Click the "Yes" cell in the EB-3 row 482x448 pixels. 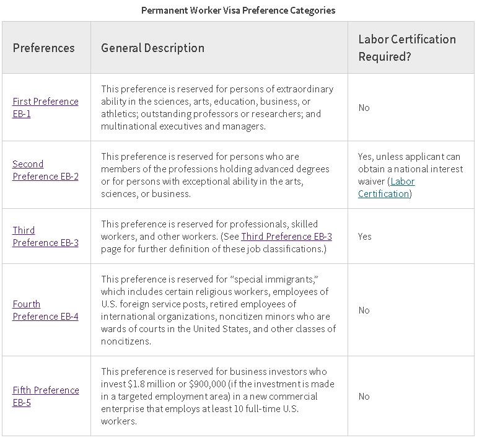365,237
